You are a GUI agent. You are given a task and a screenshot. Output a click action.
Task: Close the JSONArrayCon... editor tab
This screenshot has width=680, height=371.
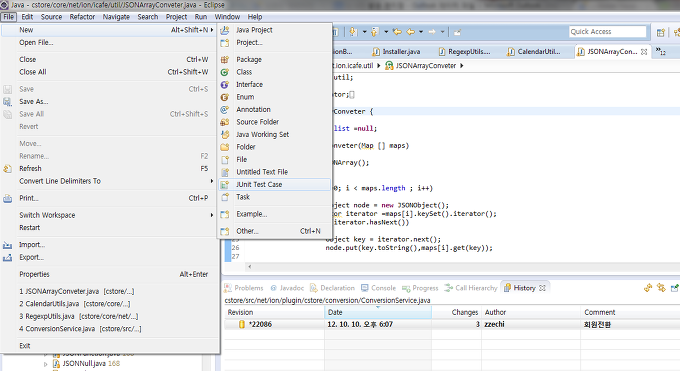pos(644,52)
